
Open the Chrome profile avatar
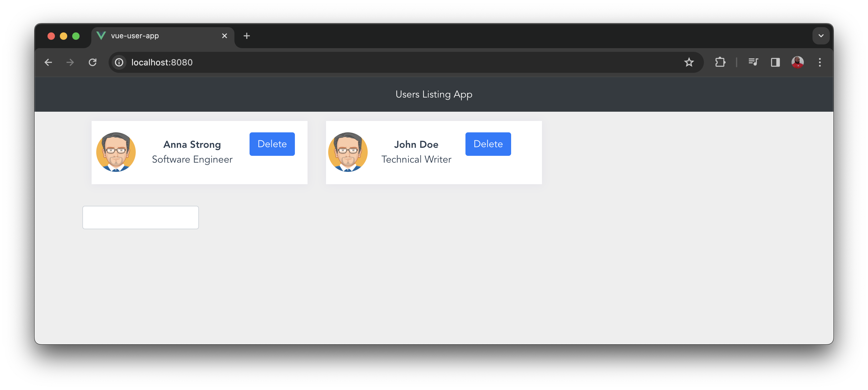click(x=797, y=62)
